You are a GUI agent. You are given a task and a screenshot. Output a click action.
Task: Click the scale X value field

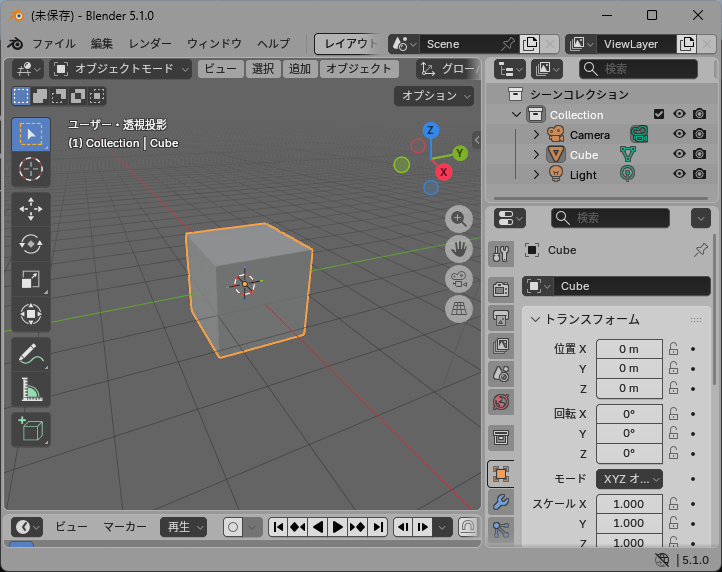point(629,504)
